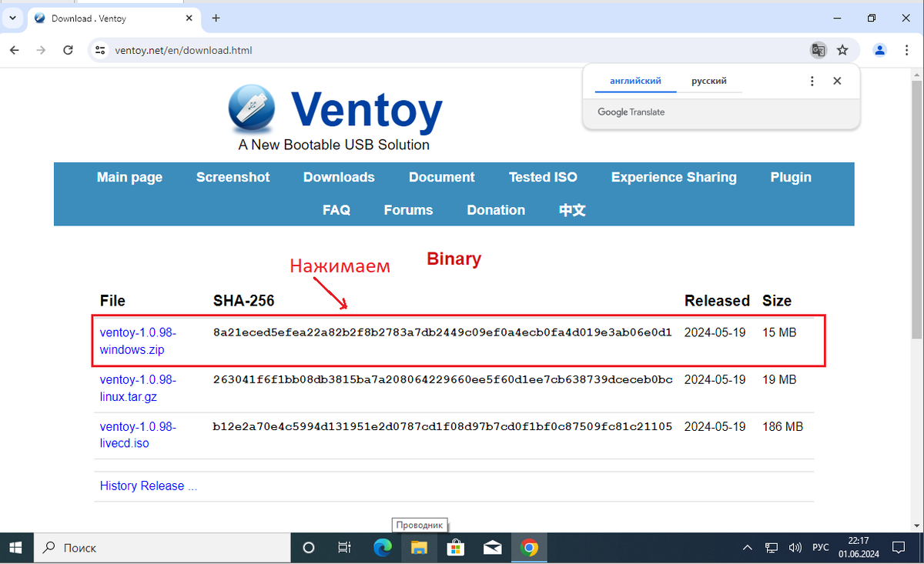
Task: Download ventoy-1.0.98-linux.tar.gz
Action: pos(138,388)
